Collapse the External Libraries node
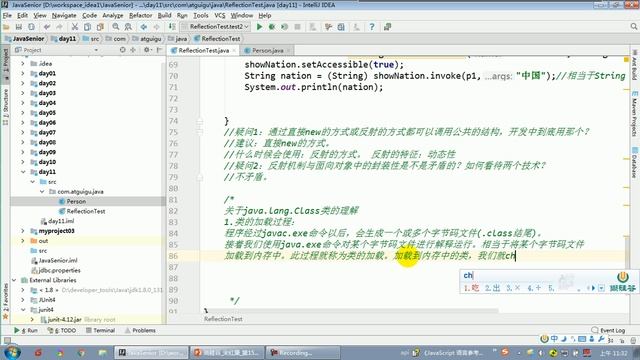This screenshot has width=640, height=360. pos(14,280)
